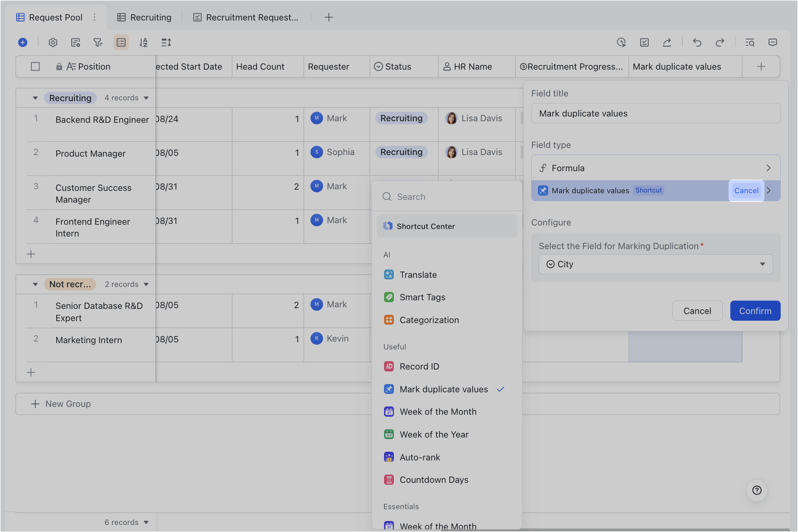
Task: Click Cancel beside the Shortcut tag
Action: [746, 191]
